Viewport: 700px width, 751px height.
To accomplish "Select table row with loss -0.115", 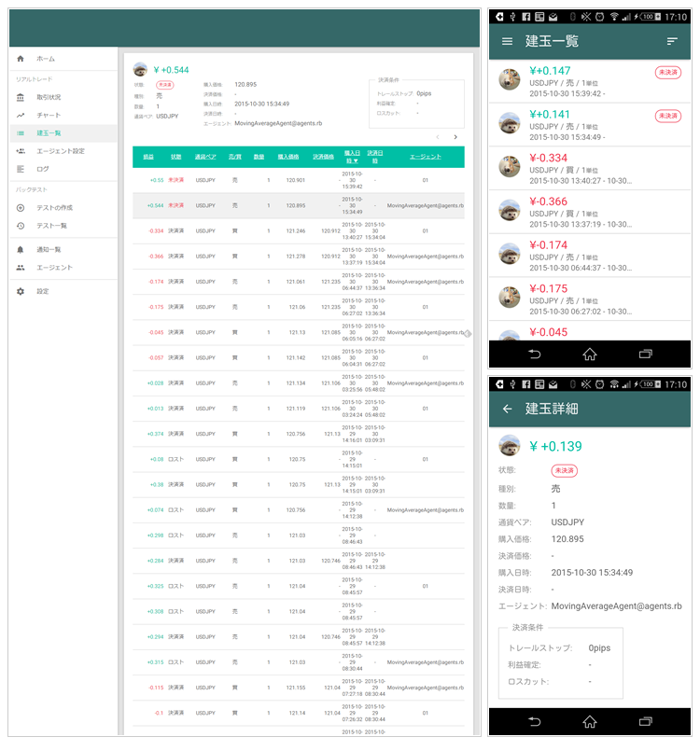I will (x=299, y=688).
